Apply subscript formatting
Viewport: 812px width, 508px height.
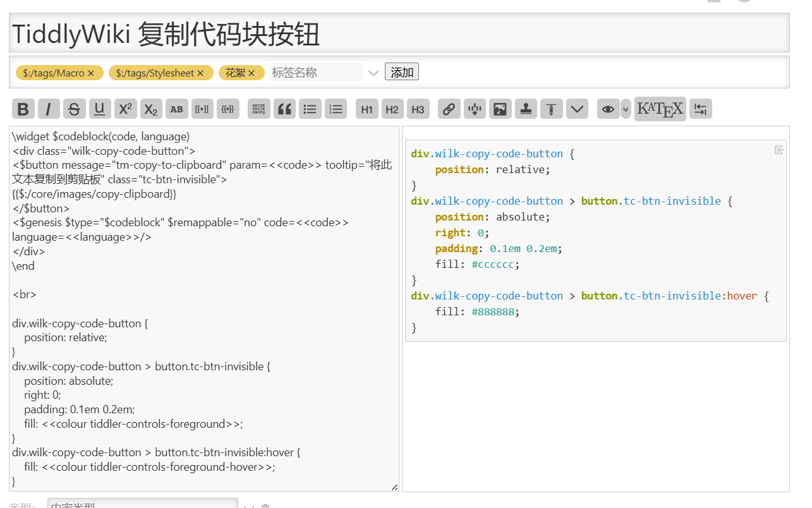tap(151, 109)
